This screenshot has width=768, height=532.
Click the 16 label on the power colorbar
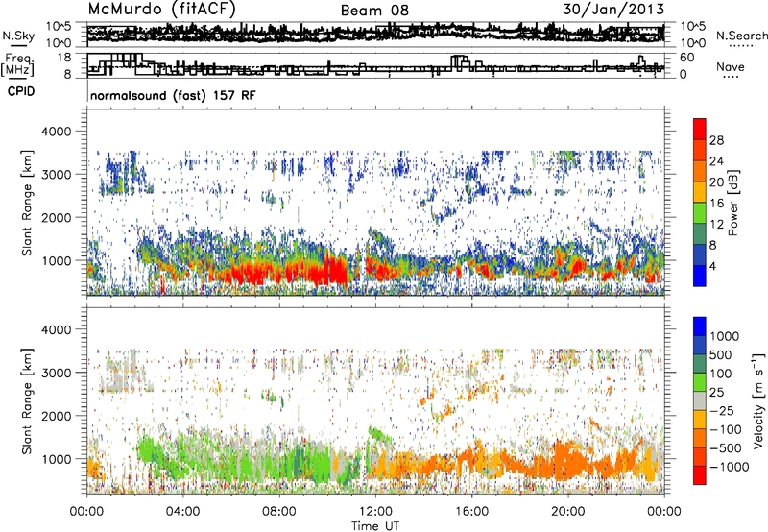pyautogui.click(x=716, y=204)
